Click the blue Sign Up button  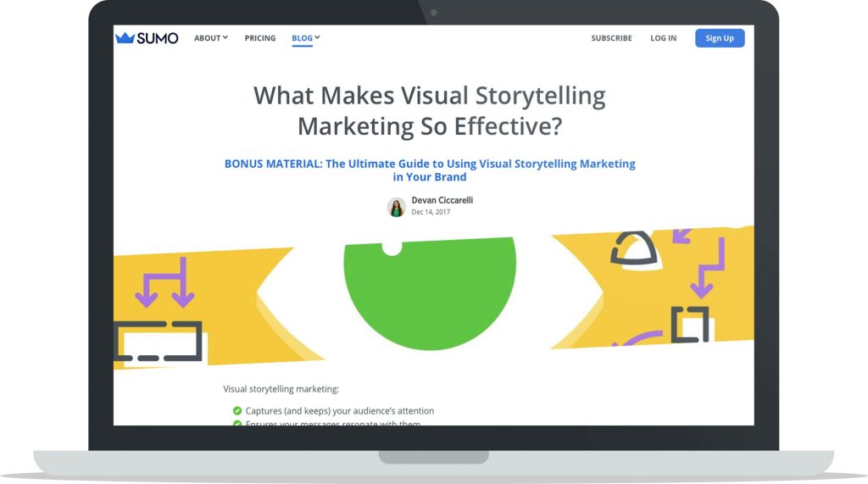(x=720, y=38)
